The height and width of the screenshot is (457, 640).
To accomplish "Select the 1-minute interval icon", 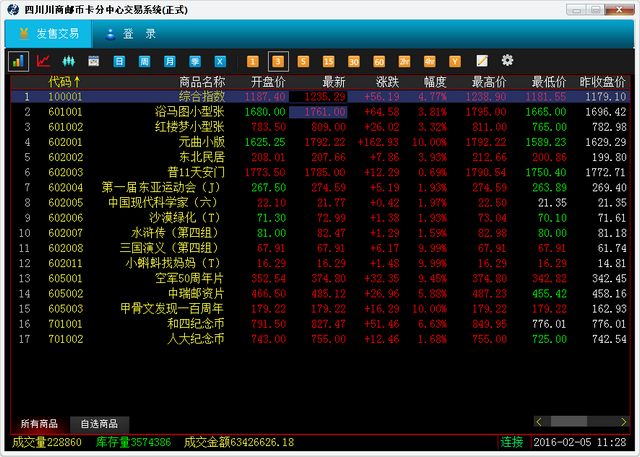I will [253, 62].
